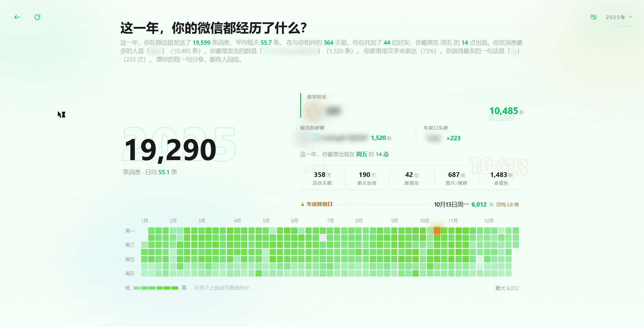
Task: Click the 358 天 活跃天数 stat
Action: click(x=322, y=178)
